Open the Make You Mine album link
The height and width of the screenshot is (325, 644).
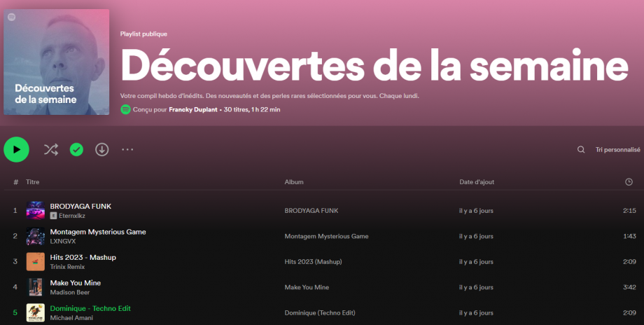(x=307, y=287)
